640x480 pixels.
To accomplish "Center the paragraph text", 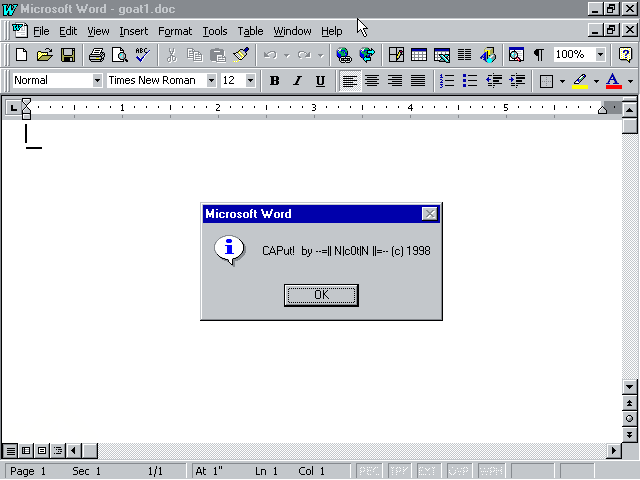I will click(x=372, y=81).
